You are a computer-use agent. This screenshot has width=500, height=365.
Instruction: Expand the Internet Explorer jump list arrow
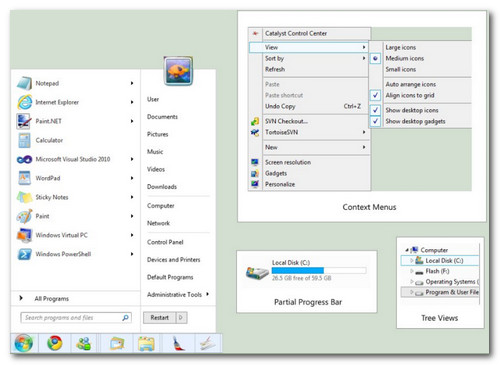(x=132, y=102)
